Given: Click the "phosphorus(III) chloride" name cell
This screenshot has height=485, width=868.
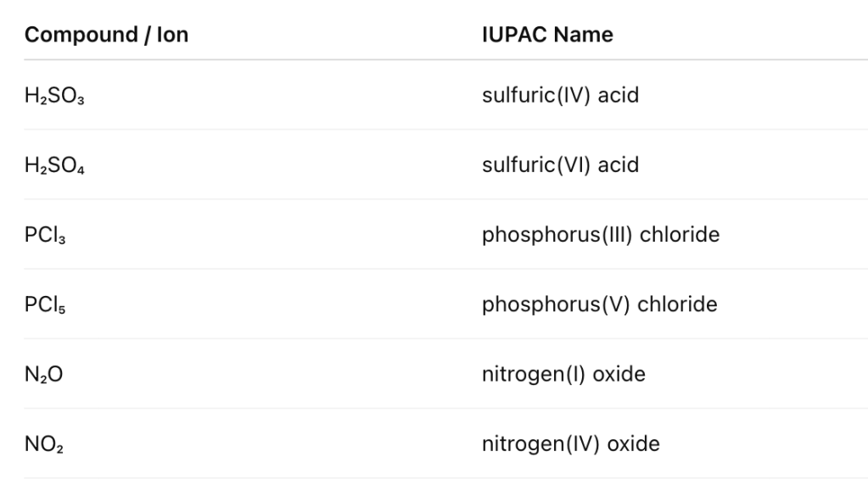Looking at the screenshot, I should click(601, 234).
